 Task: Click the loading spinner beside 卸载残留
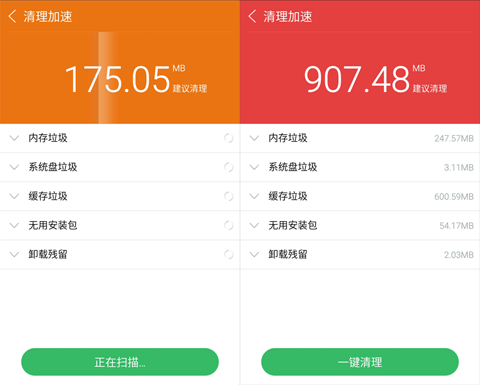click(229, 255)
